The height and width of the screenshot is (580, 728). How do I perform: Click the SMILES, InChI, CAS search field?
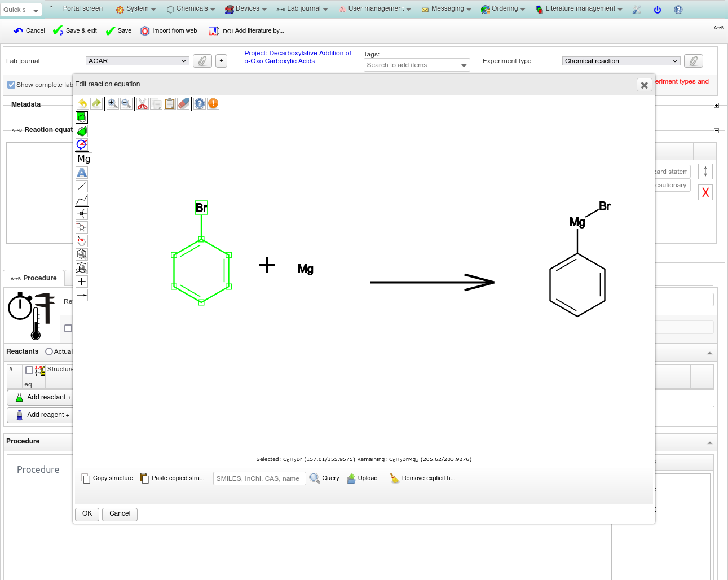point(259,478)
